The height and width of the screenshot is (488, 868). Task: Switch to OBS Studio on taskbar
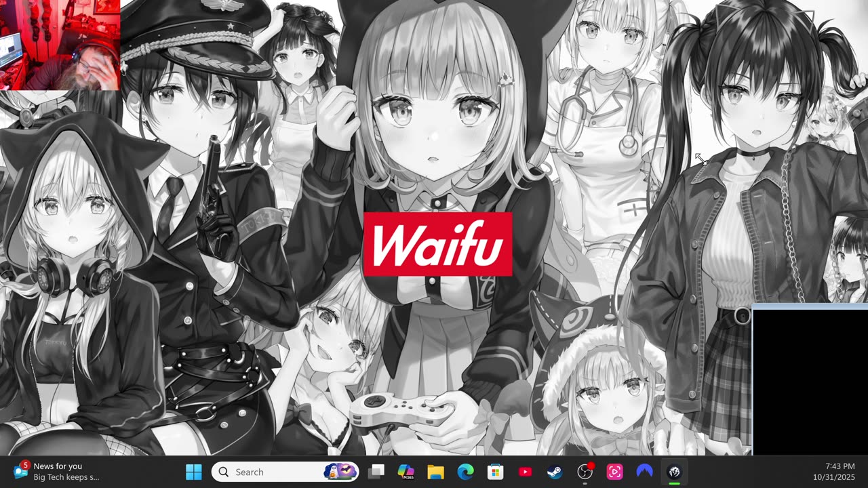(x=585, y=472)
